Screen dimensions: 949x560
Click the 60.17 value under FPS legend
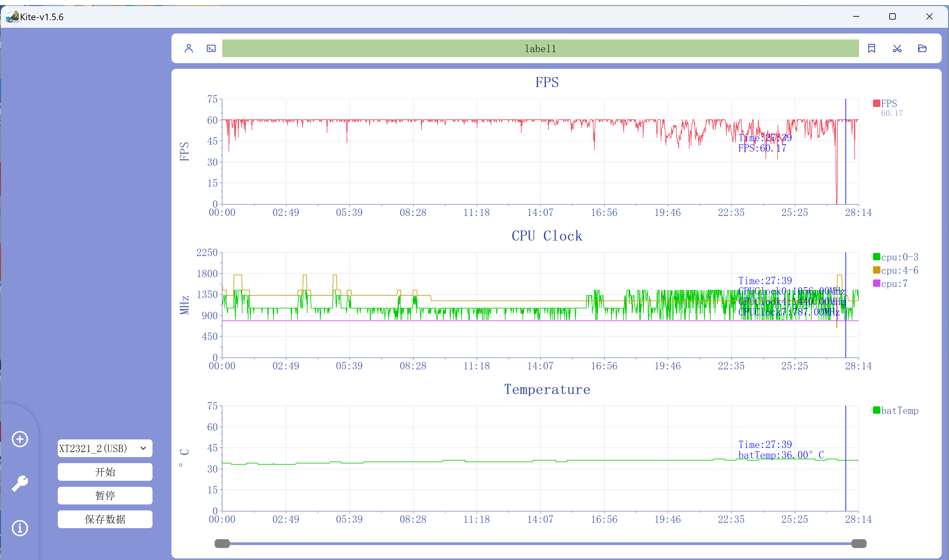[892, 113]
